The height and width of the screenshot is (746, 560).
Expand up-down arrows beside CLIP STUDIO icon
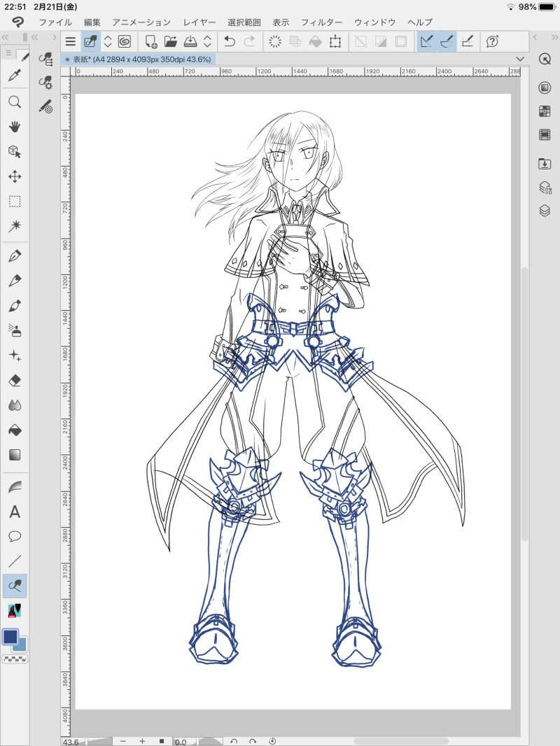[108, 42]
